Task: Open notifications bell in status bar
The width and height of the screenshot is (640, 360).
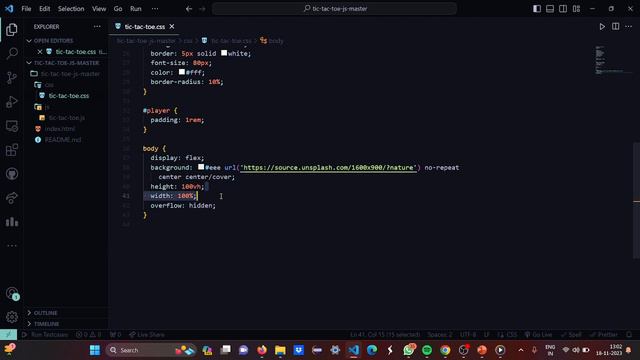Action: tap(629, 335)
